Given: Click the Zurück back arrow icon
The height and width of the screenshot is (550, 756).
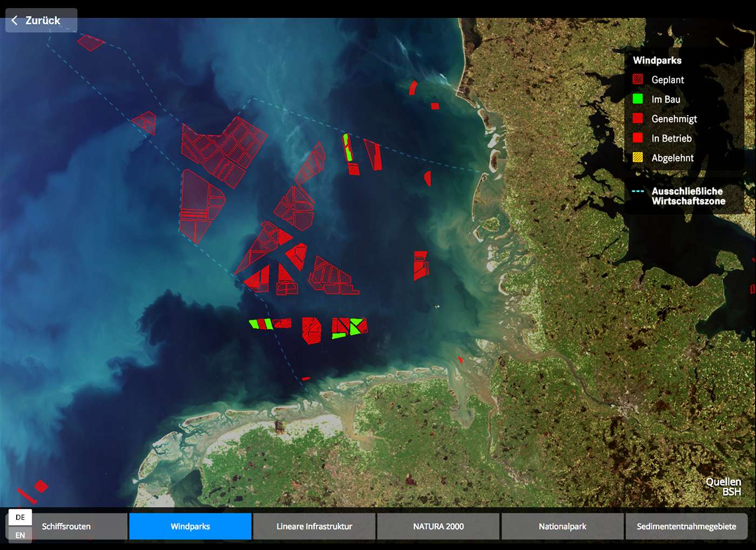Looking at the screenshot, I should click(15, 21).
